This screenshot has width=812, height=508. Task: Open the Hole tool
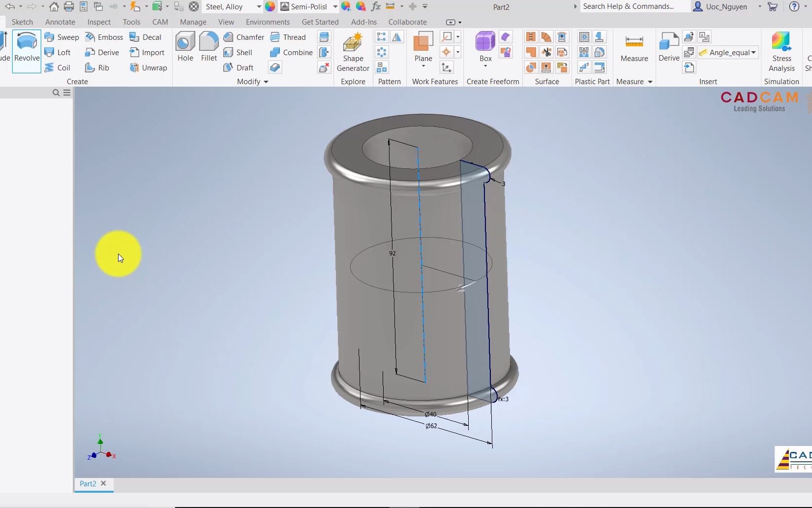[x=185, y=48]
